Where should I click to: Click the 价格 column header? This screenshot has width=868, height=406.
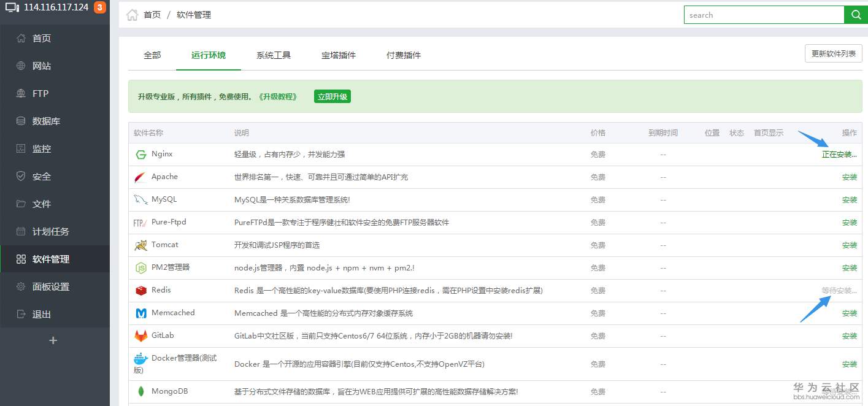coord(598,133)
